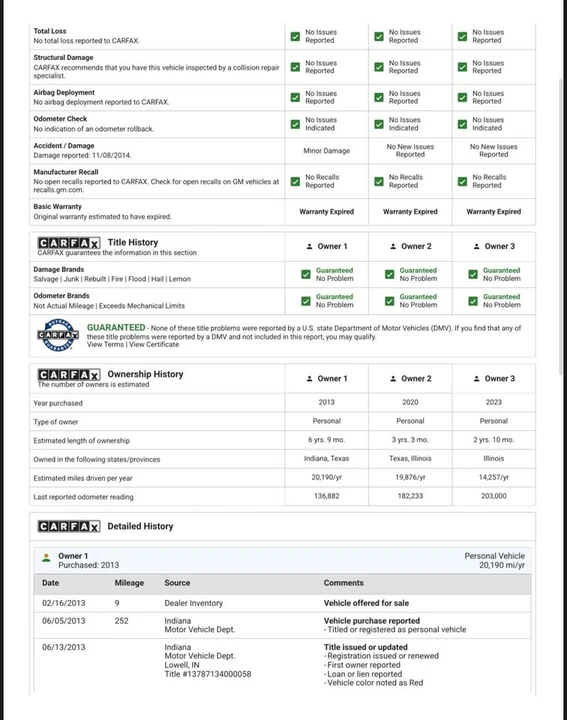Click Title #13787134000058 text
Image resolution: width=567 pixels, height=720 pixels.
coord(208,675)
